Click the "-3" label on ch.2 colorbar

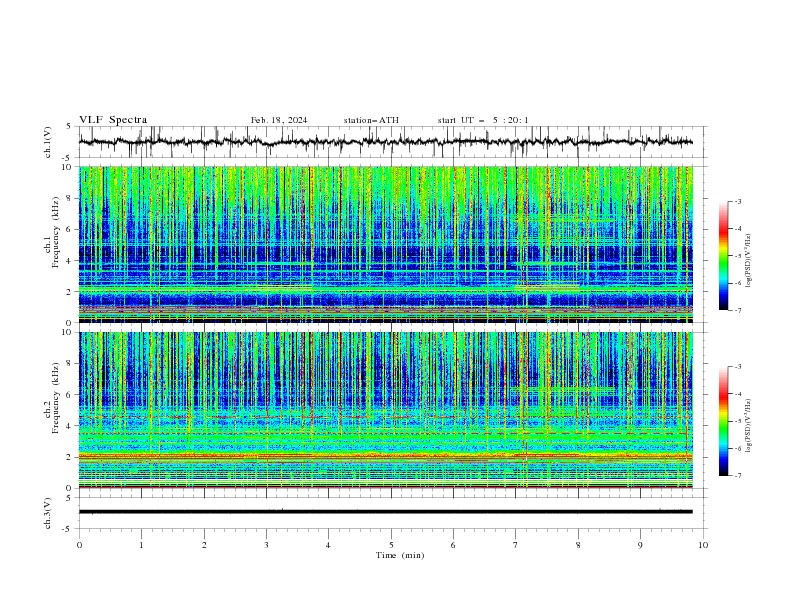tap(738, 367)
